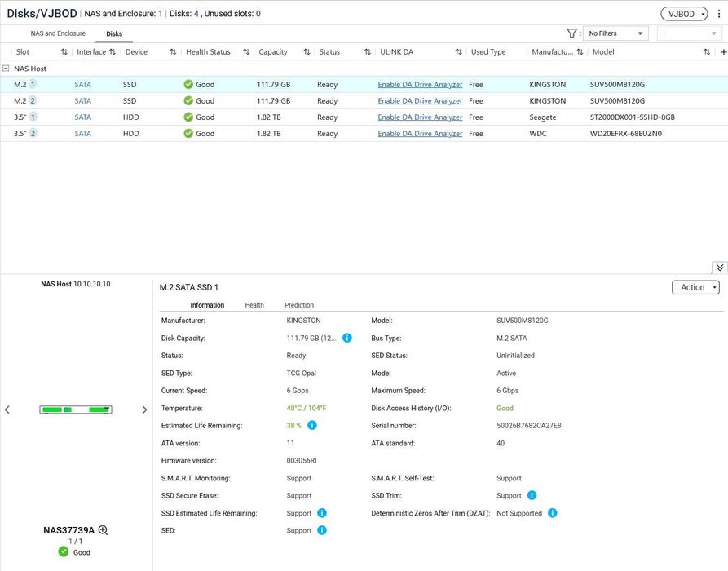The height and width of the screenshot is (571, 728).
Task: Click info icon beside DZAT Not Supported
Action: coord(552,513)
